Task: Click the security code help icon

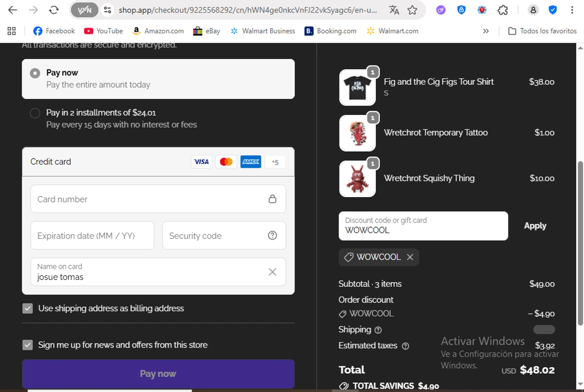Action: (273, 236)
